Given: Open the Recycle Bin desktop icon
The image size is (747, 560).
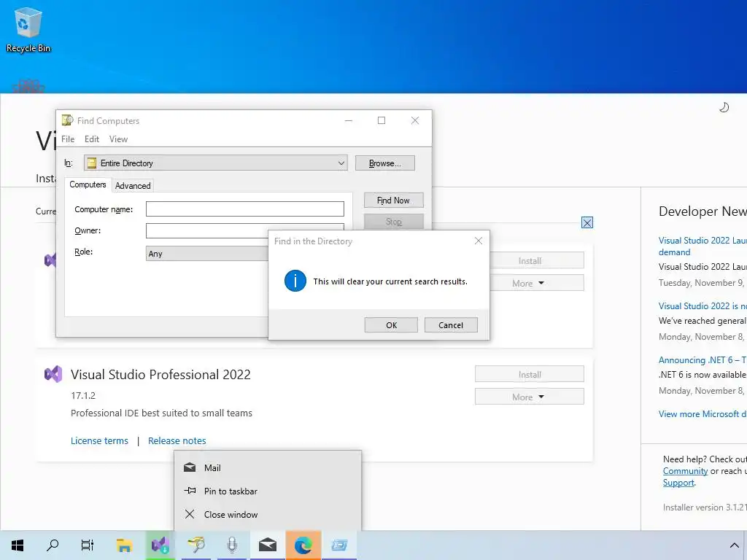Looking at the screenshot, I should (x=28, y=29).
